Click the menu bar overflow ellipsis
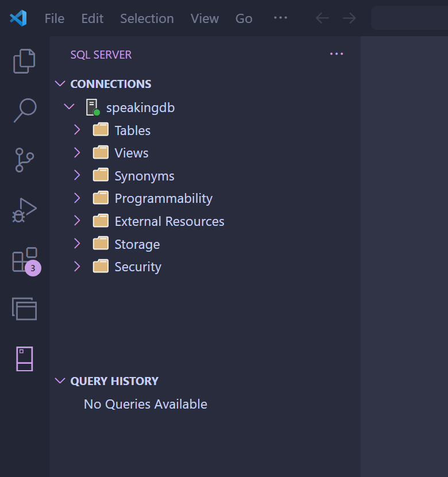This screenshot has width=448, height=477. [x=280, y=18]
